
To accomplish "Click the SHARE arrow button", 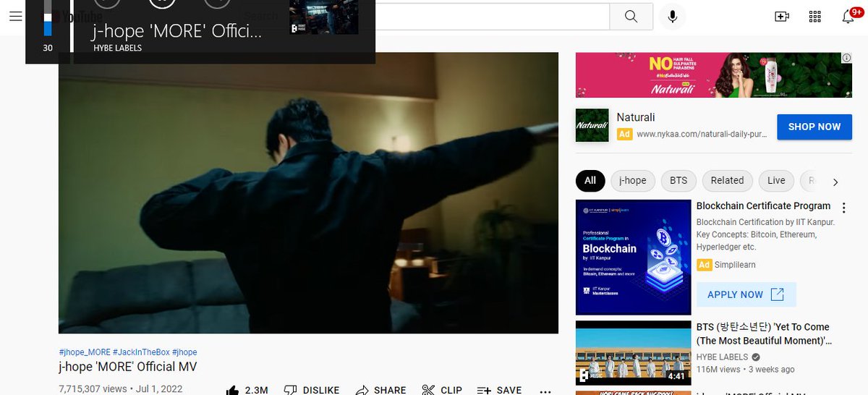I will [380, 390].
